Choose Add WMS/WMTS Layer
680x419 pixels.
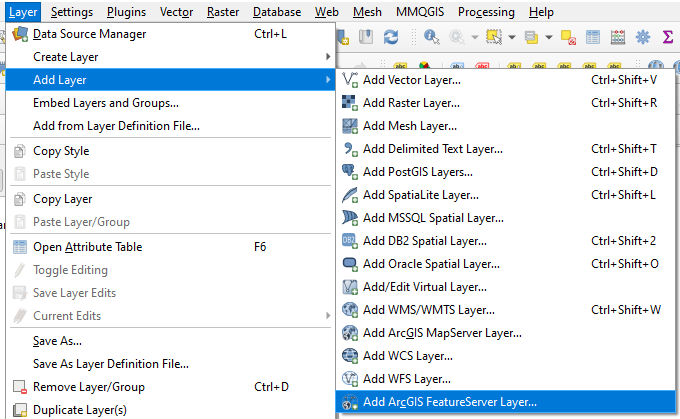click(506, 310)
